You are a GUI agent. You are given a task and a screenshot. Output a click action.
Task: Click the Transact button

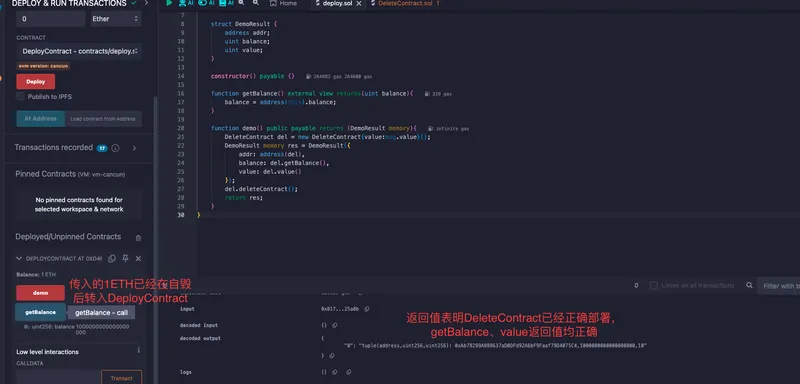point(121,377)
